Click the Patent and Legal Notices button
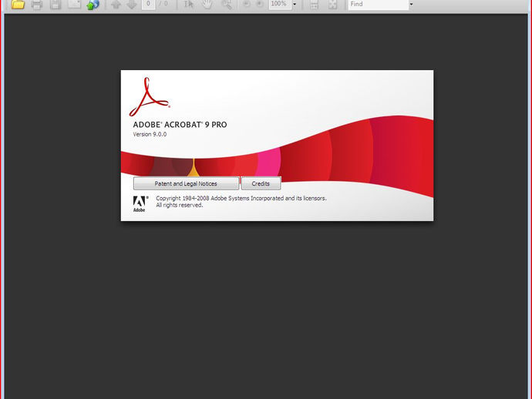This screenshot has width=532, height=399. coord(186,183)
